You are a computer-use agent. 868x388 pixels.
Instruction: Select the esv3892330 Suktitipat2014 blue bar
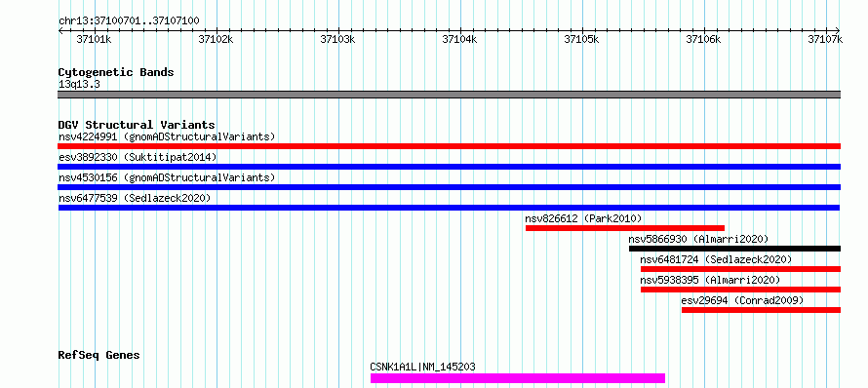449,167
